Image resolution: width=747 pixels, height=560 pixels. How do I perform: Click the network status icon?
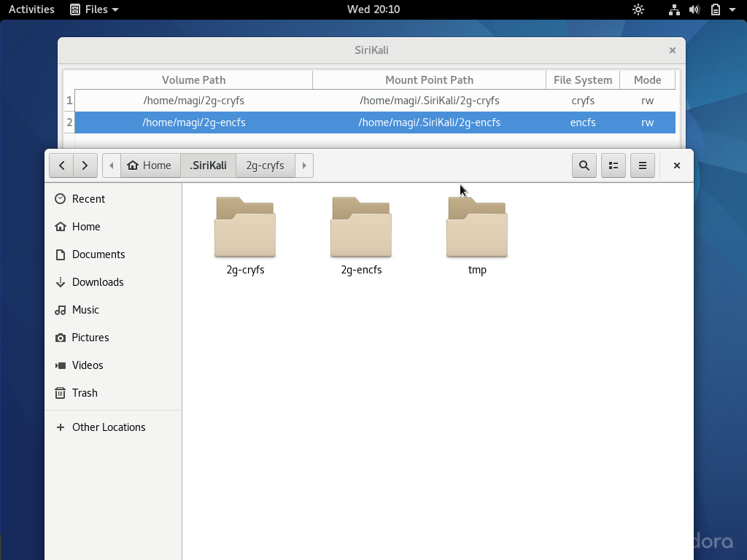click(674, 9)
